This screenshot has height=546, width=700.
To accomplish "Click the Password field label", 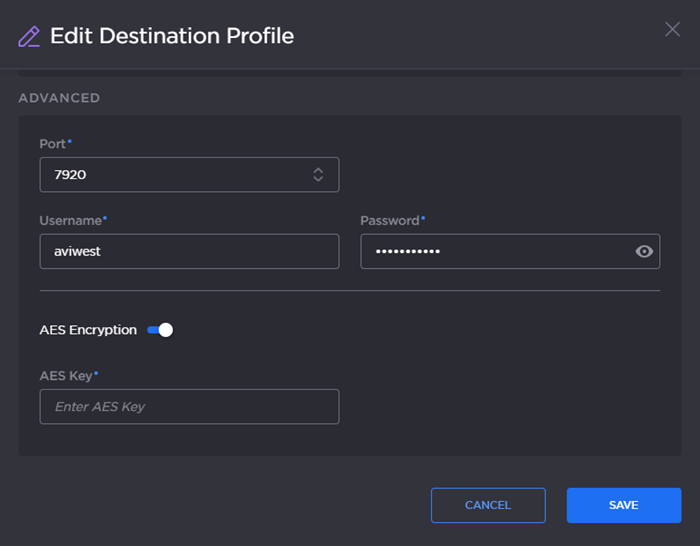I will tap(390, 220).
